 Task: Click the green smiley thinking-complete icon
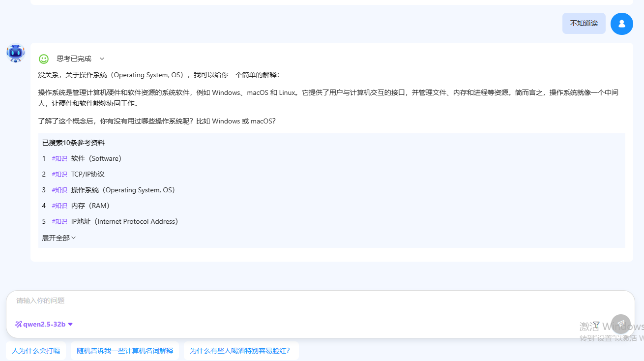(x=44, y=59)
